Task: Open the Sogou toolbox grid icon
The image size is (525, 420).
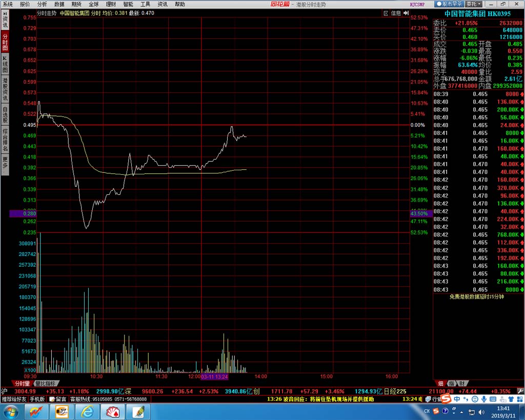Action: click(520, 399)
